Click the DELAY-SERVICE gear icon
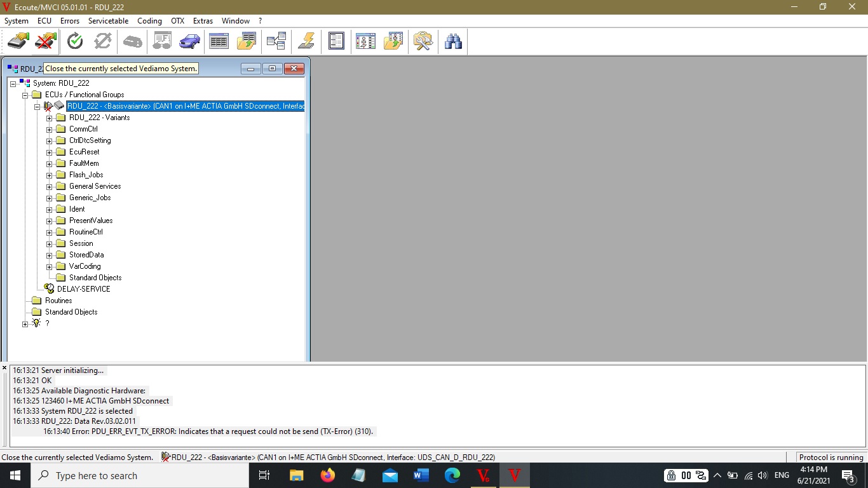 point(49,289)
